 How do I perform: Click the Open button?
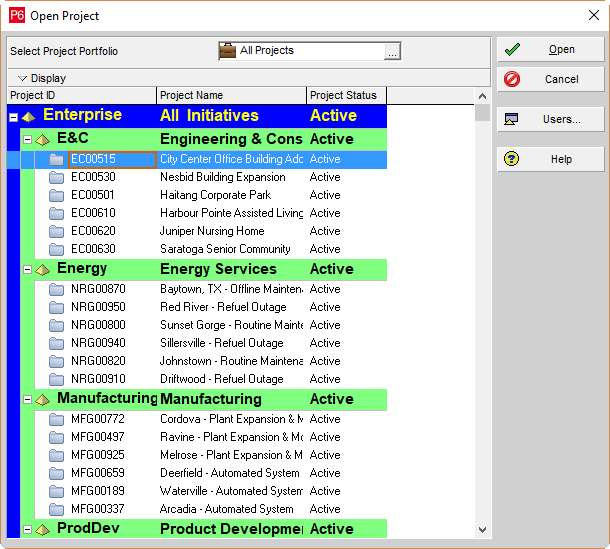pyautogui.click(x=550, y=49)
